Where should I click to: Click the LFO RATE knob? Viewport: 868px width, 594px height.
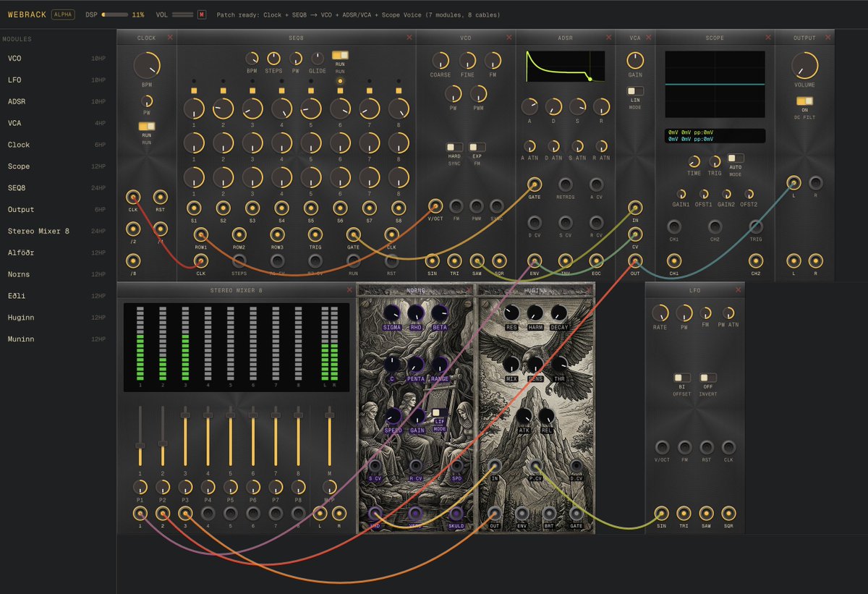660,313
